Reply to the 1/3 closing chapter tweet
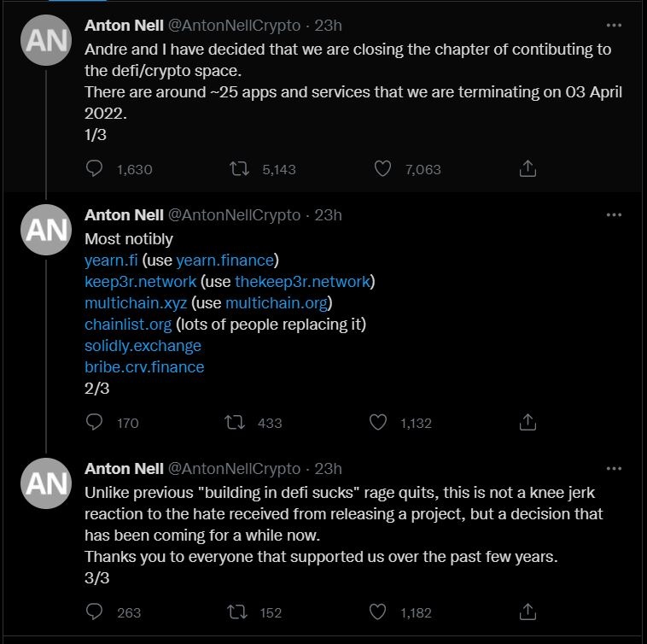Image resolution: width=647 pixels, height=644 pixels. pyautogui.click(x=96, y=169)
